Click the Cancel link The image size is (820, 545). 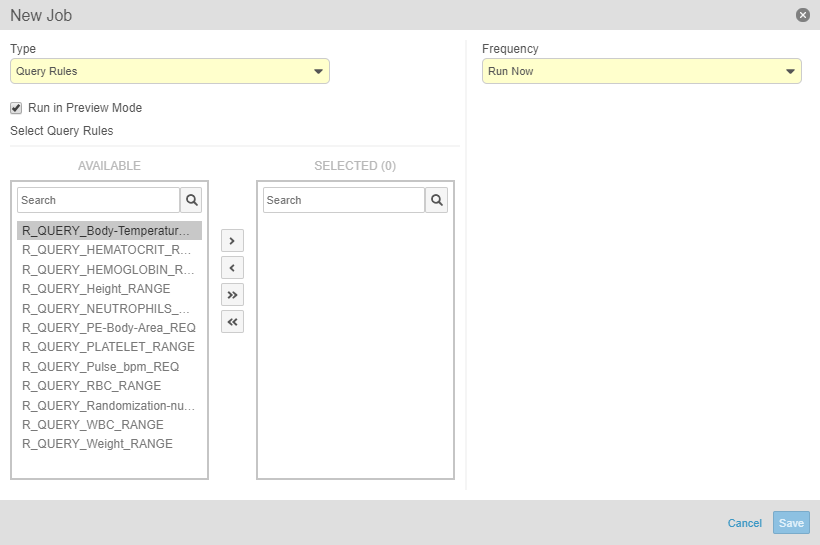tap(745, 523)
